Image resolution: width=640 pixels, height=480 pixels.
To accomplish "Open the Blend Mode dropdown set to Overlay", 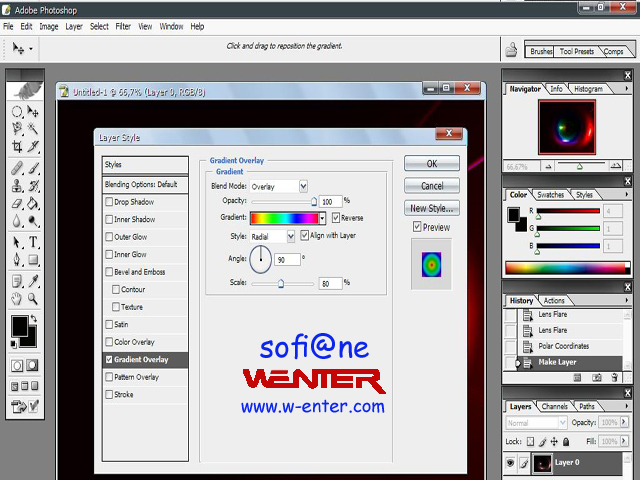I will pos(301,186).
